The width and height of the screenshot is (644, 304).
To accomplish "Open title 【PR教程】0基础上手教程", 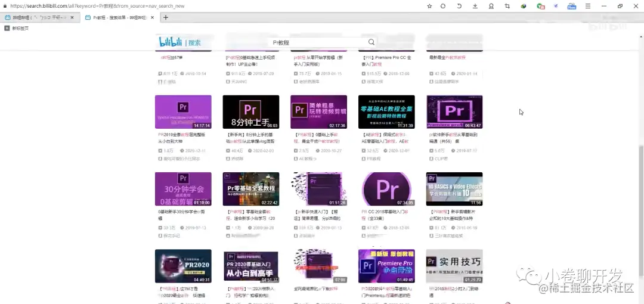I will [x=317, y=138].
